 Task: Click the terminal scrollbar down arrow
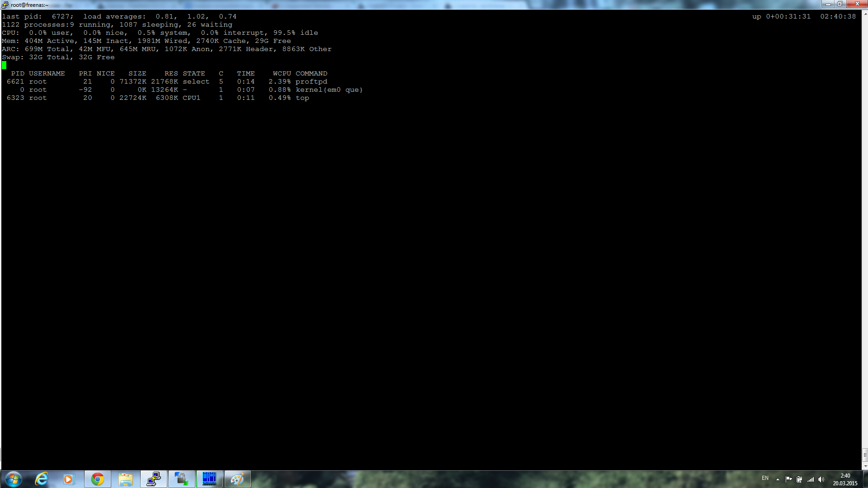pos(865,466)
